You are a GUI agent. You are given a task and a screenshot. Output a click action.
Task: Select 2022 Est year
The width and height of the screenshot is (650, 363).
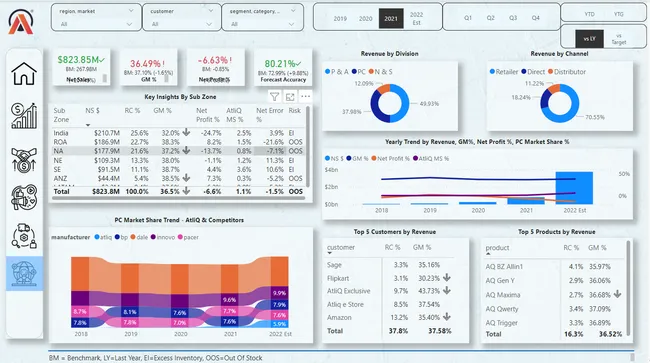(x=417, y=19)
